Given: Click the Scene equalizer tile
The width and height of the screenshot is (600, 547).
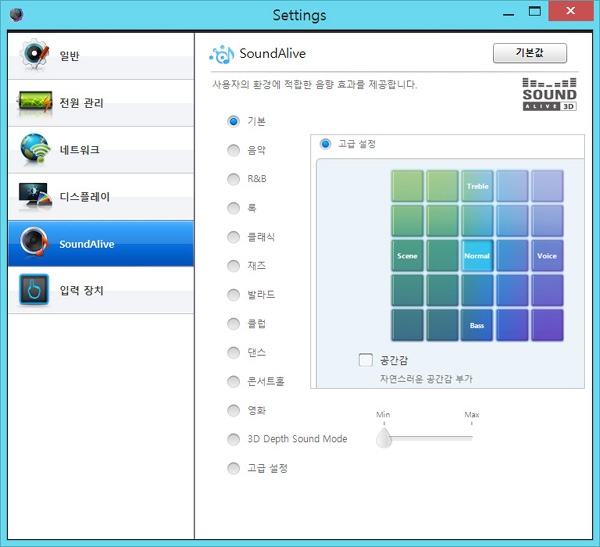Looking at the screenshot, I should 408,256.
